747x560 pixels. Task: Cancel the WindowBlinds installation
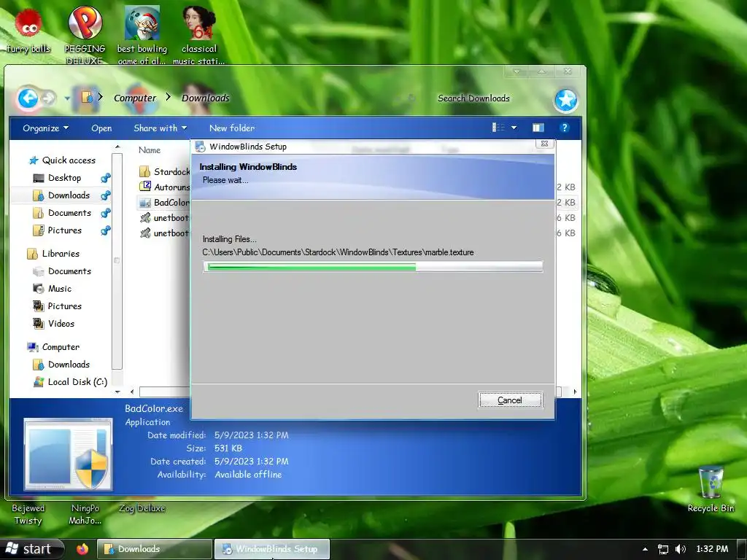[x=510, y=400]
